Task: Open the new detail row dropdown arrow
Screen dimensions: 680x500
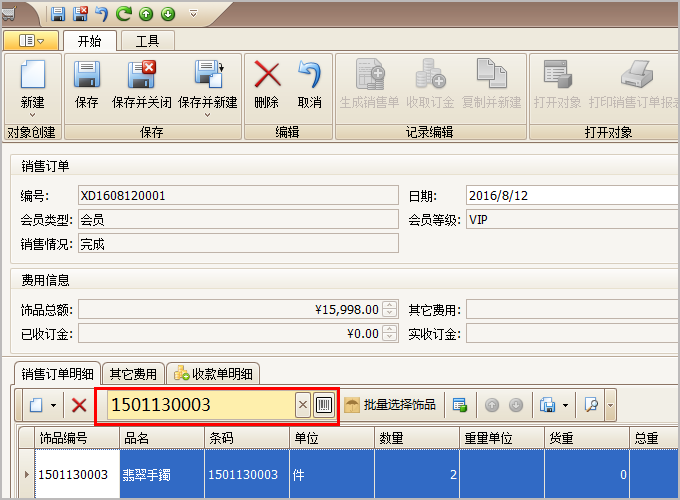Action: point(53,405)
